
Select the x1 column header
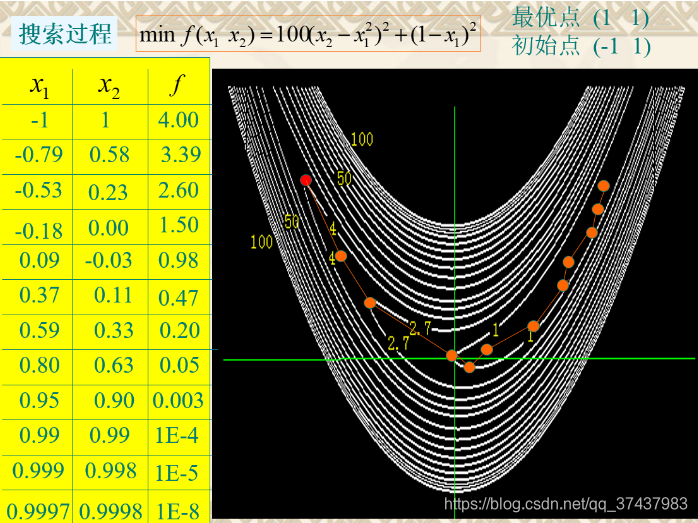pyautogui.click(x=40, y=86)
